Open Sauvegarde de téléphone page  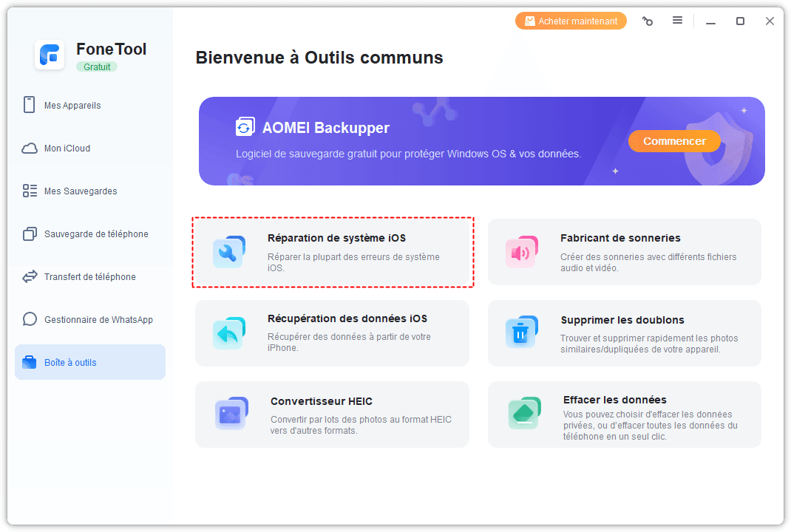pyautogui.click(x=96, y=234)
